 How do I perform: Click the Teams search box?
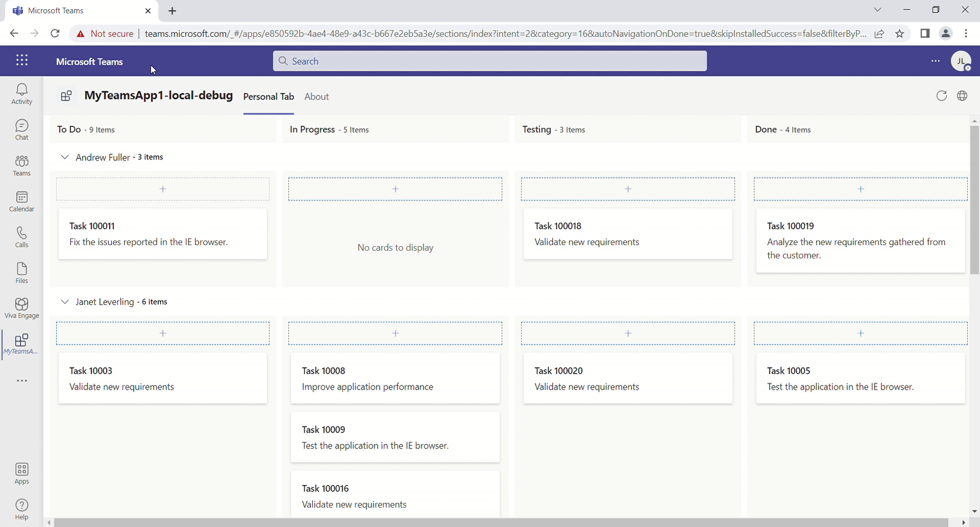pos(490,61)
